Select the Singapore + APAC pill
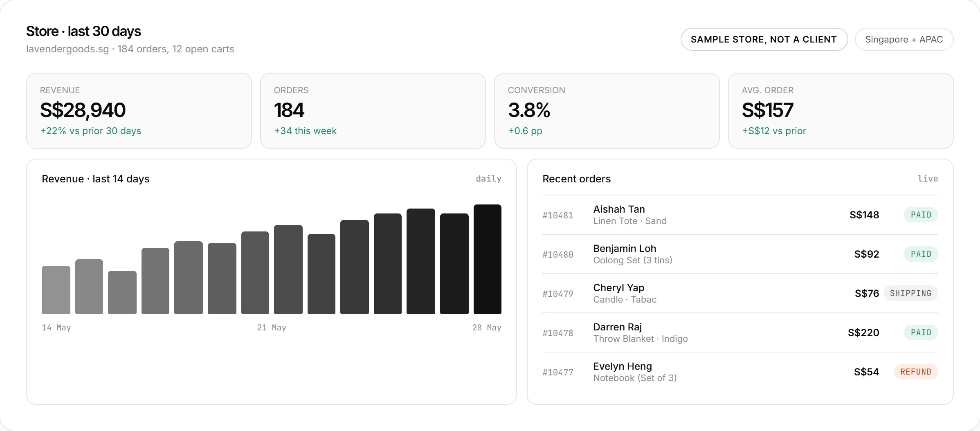Screen dimensions: 980x431 click(x=904, y=39)
